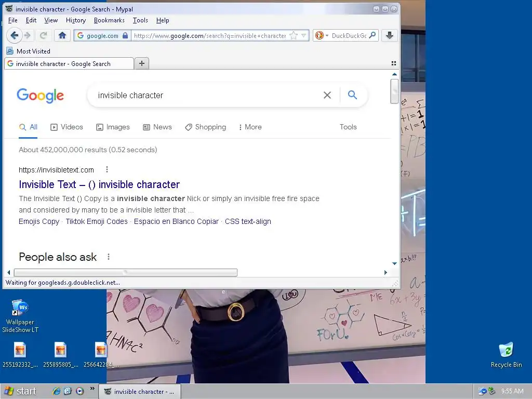Open the Invisible Text result title link
Viewport: 532px width, 399px height.
click(99, 184)
